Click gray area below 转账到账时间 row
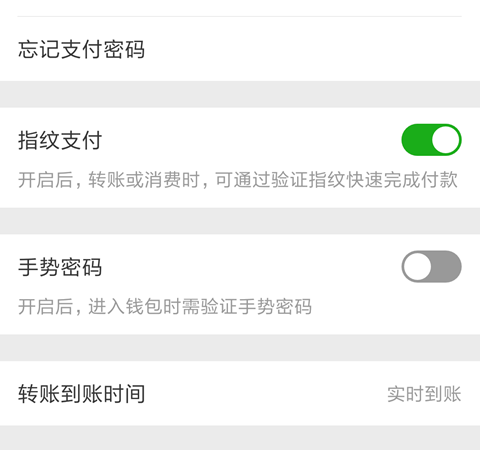Viewport: 480px width, 450px height. click(240, 438)
